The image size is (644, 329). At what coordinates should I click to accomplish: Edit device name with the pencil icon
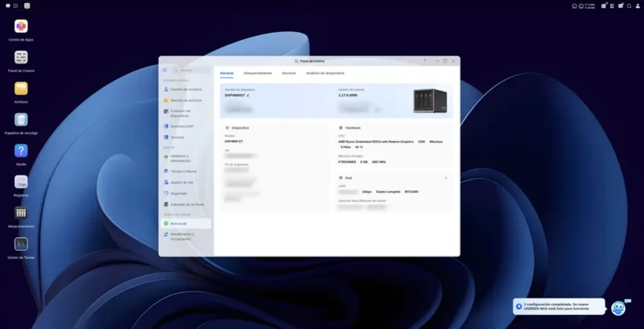[248, 96]
